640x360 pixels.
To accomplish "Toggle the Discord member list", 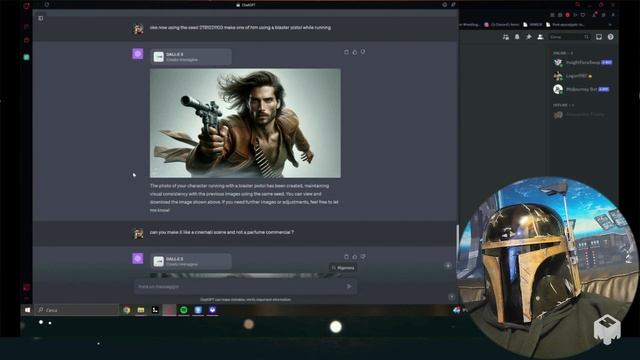I will (540, 37).
